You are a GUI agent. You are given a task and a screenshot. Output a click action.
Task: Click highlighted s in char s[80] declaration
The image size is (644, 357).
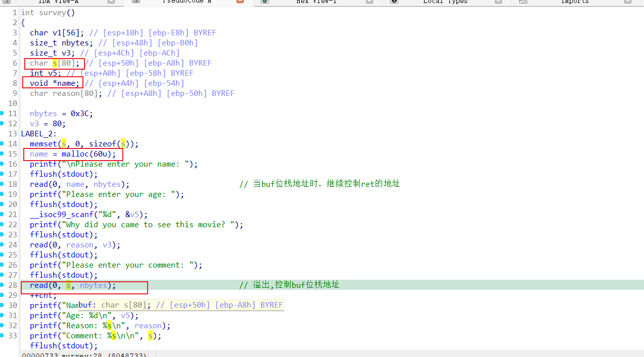point(55,63)
